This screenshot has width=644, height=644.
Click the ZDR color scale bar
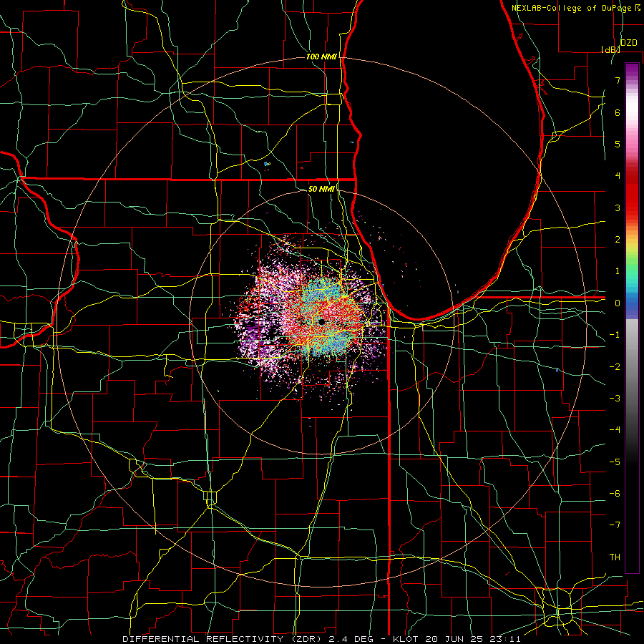tap(632, 318)
